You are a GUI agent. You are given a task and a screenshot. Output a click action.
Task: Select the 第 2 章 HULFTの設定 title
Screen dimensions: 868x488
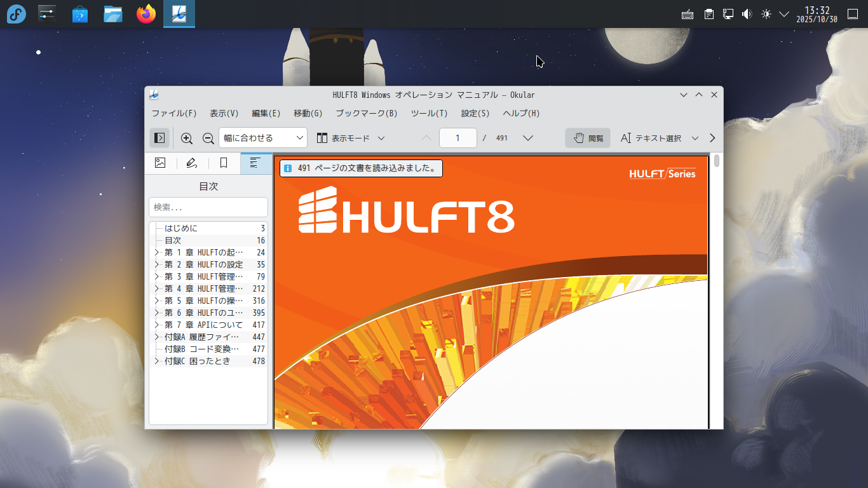(x=203, y=264)
